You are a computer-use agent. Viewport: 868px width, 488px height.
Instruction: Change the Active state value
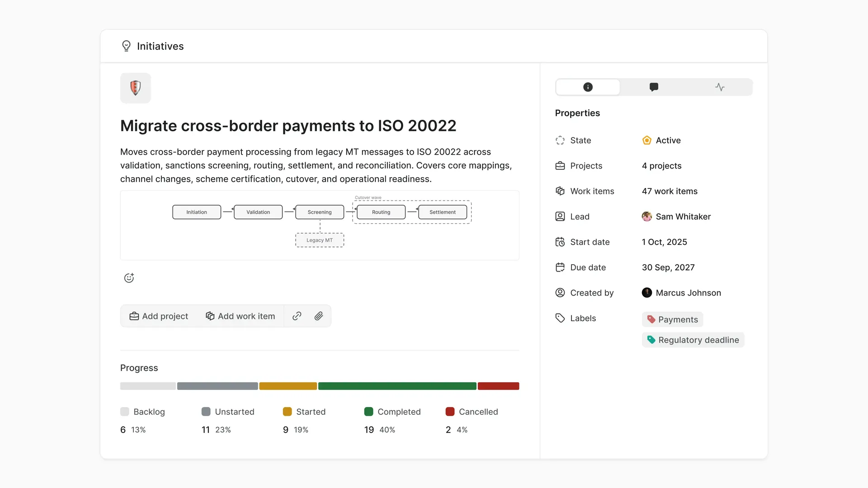tap(661, 141)
